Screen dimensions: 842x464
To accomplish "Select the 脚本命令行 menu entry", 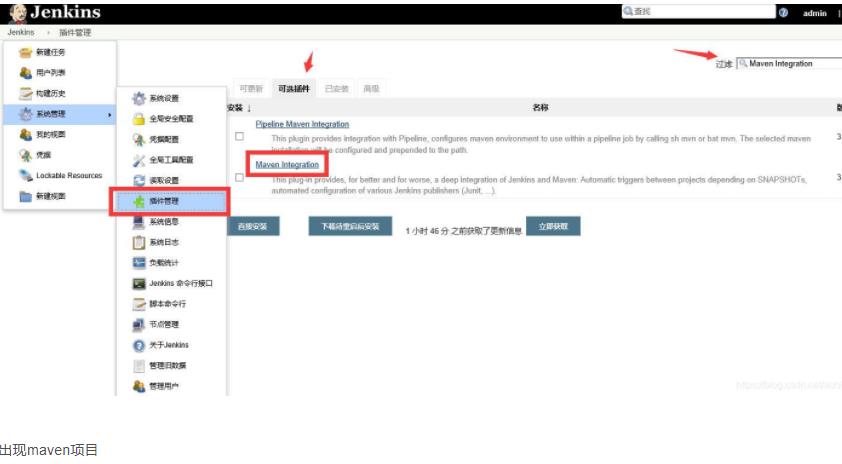I will tap(168, 304).
